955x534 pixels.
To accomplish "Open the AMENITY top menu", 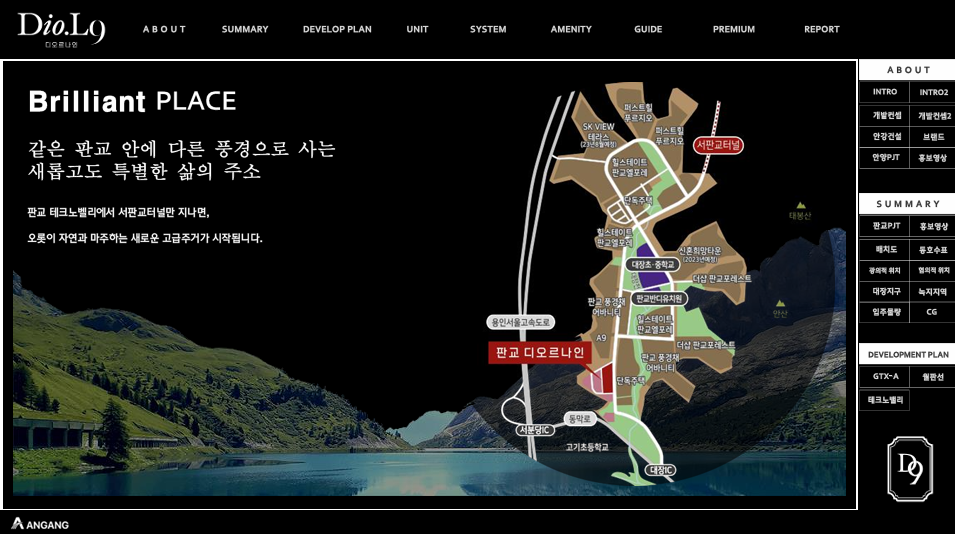I will tap(571, 29).
